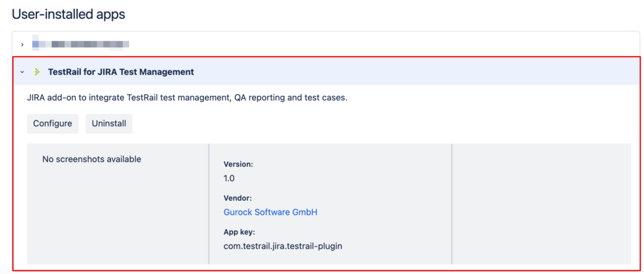Click the TestRail green app icon
This screenshot has height=274, width=644.
coord(37,72)
